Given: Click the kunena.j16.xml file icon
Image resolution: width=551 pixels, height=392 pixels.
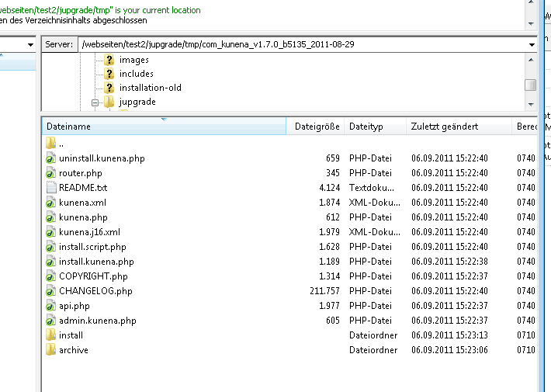Looking at the screenshot, I should [x=50, y=232].
